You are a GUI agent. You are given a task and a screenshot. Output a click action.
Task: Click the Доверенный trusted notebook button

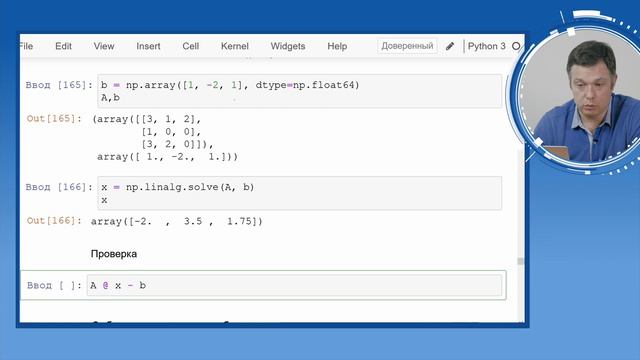pyautogui.click(x=407, y=46)
